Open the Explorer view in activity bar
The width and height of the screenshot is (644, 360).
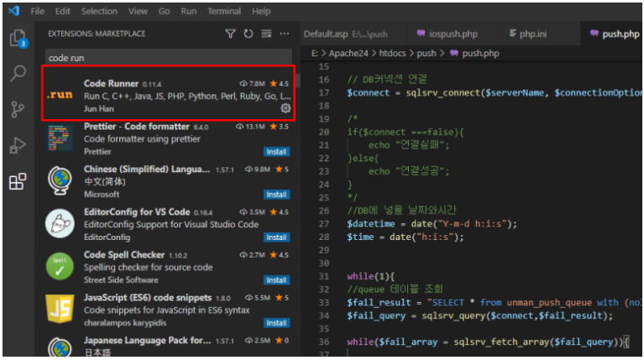pos(18,38)
